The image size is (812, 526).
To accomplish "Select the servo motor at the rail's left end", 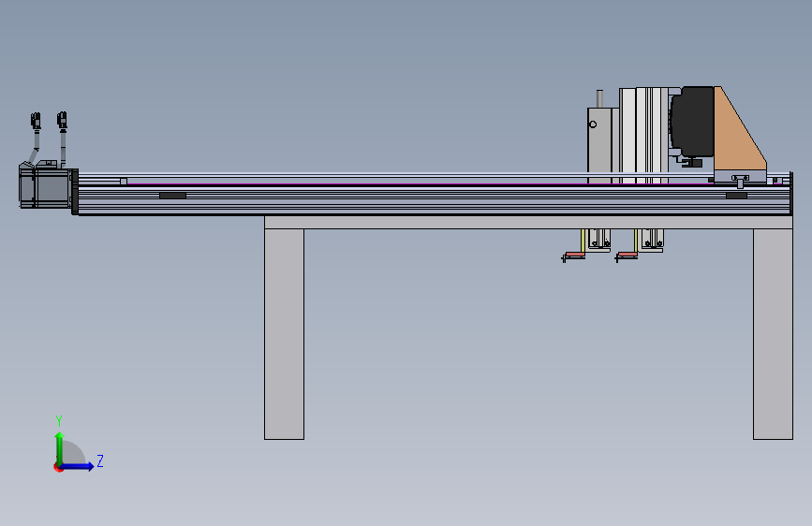I will (x=45, y=186).
